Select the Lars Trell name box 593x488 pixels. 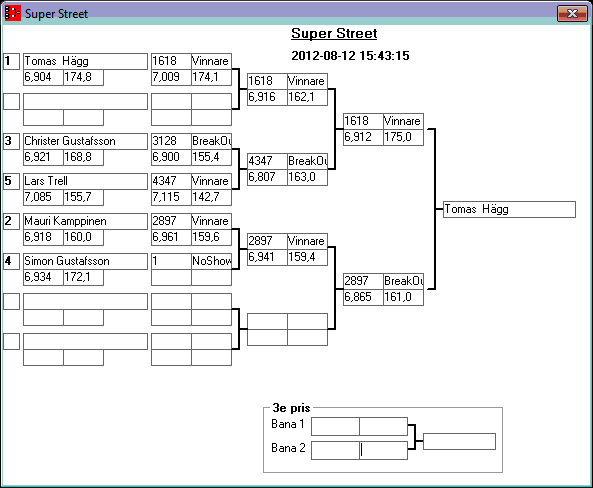85,181
